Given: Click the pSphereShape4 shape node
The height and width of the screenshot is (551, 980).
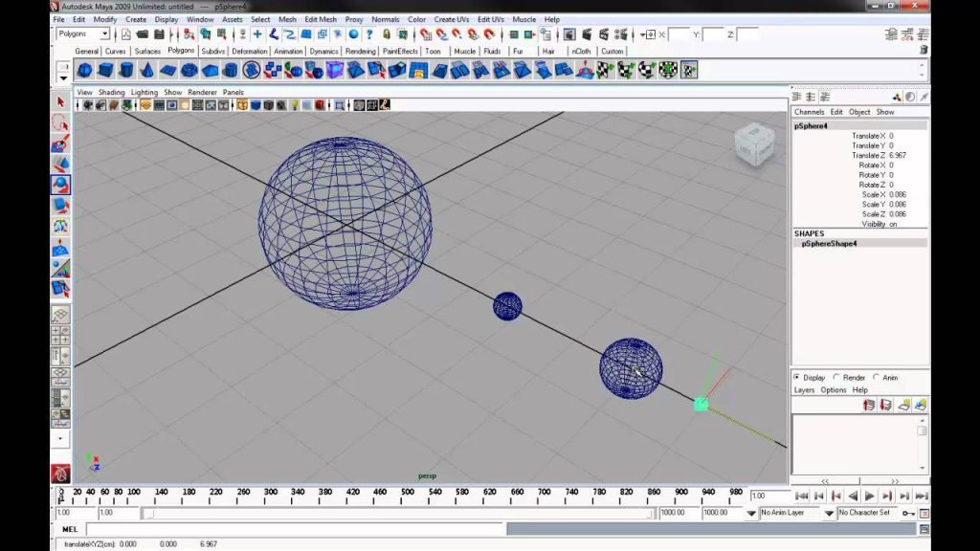Looking at the screenshot, I should [x=829, y=244].
